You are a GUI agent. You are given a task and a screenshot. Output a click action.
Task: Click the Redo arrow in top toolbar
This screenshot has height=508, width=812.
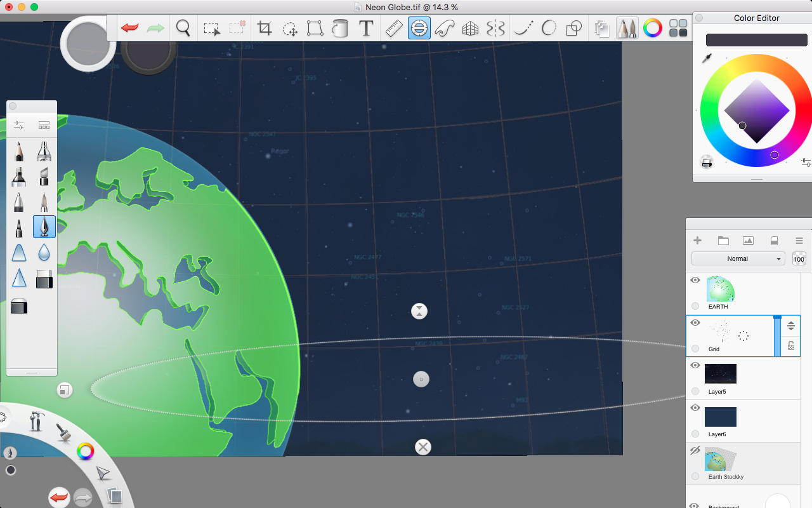[x=155, y=28]
